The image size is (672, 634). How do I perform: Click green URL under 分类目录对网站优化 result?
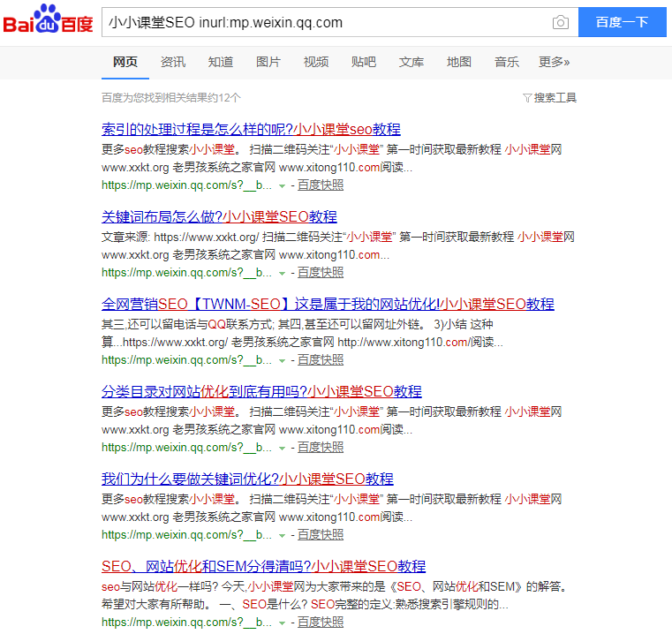coord(186,448)
